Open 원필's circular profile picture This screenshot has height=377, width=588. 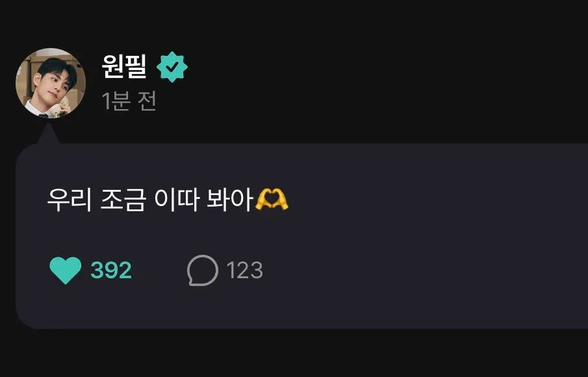pos(51,83)
